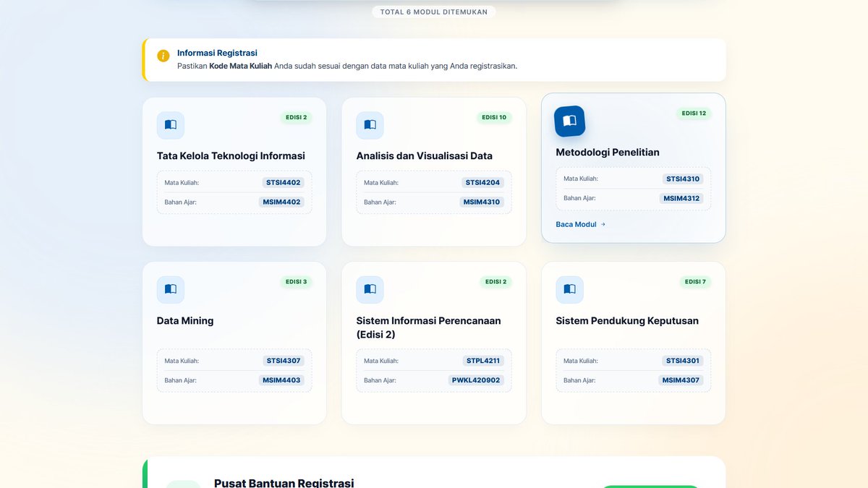Open the Analisis dan Visualisasi Data title
Viewport: 868px width, 488px height.
[424, 156]
